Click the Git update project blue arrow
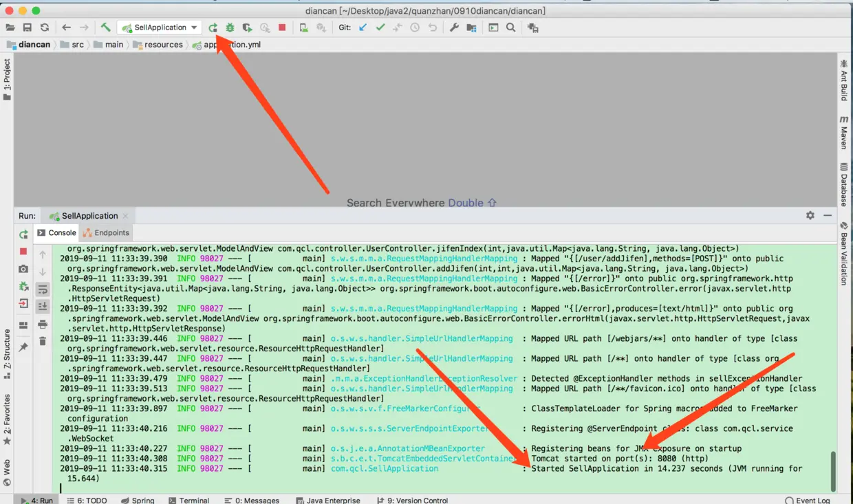 coord(363,28)
